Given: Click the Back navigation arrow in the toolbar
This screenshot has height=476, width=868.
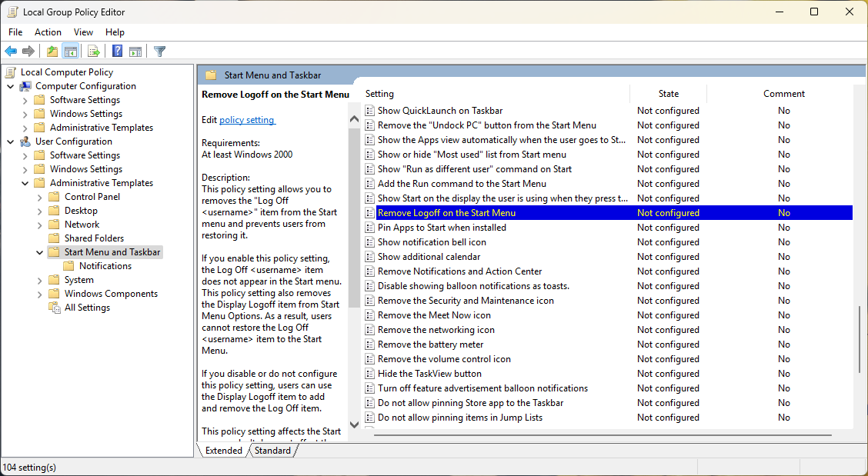Looking at the screenshot, I should pyautogui.click(x=11, y=51).
